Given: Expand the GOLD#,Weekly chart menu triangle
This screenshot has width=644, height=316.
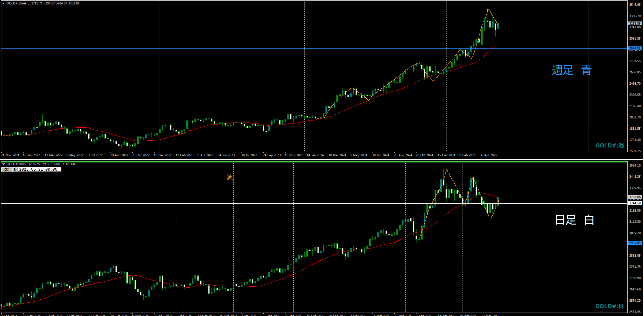Looking at the screenshot, I should [3, 3].
